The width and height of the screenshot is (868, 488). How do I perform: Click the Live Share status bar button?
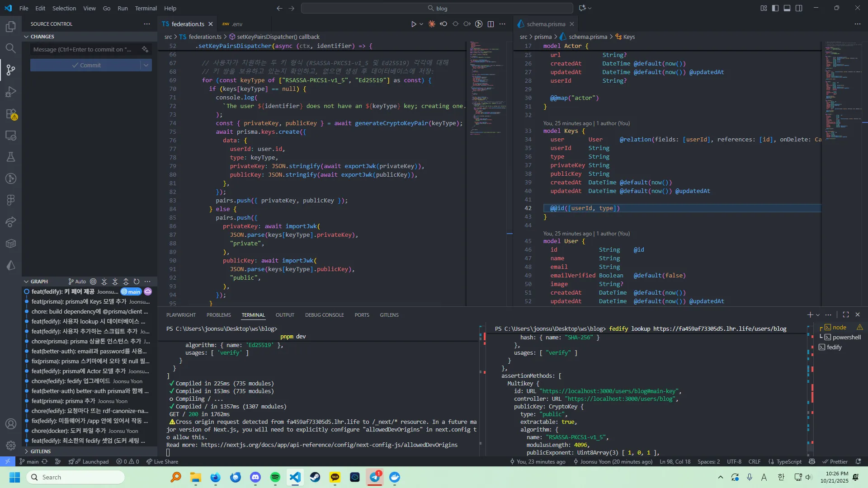162,462
